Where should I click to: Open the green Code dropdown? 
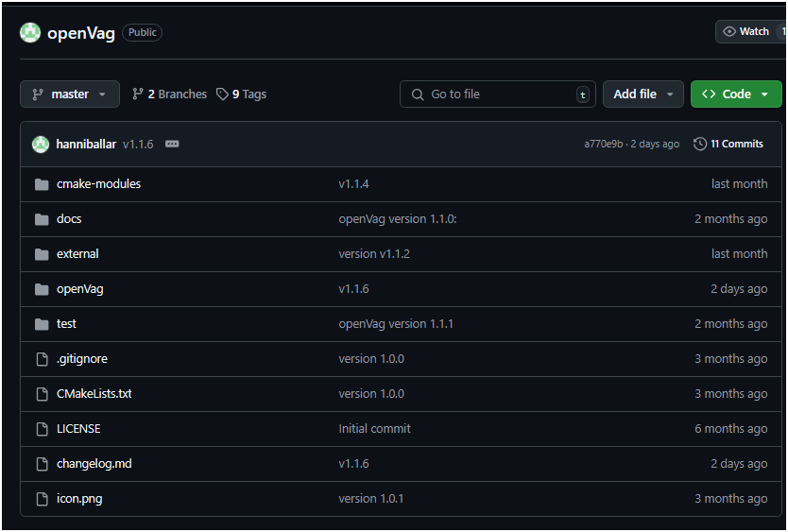coord(736,94)
